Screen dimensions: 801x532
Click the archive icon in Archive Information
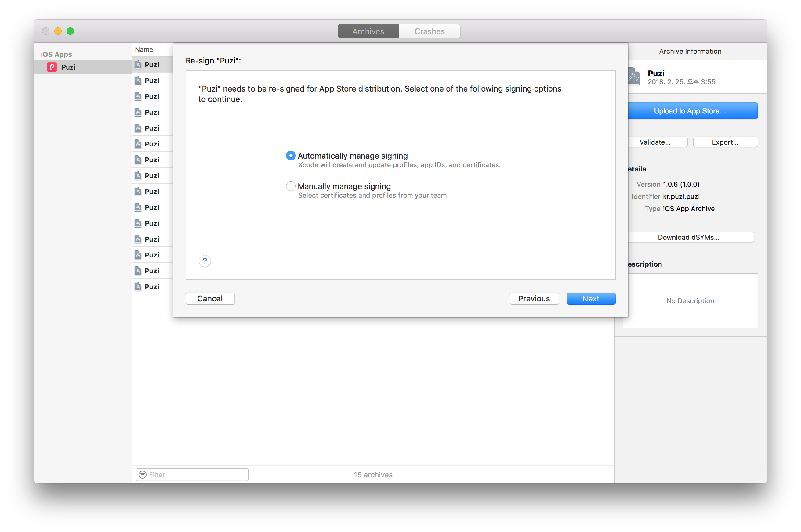pos(634,77)
